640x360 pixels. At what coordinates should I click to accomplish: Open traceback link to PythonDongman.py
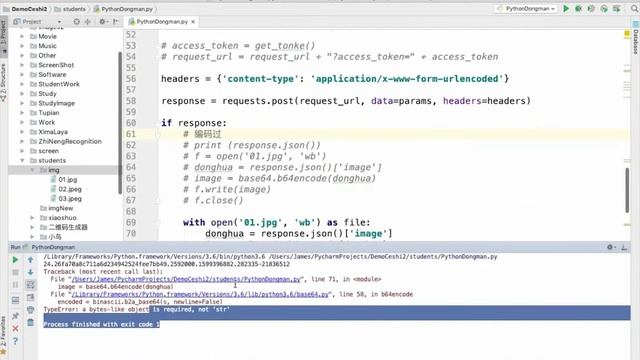[186, 279]
